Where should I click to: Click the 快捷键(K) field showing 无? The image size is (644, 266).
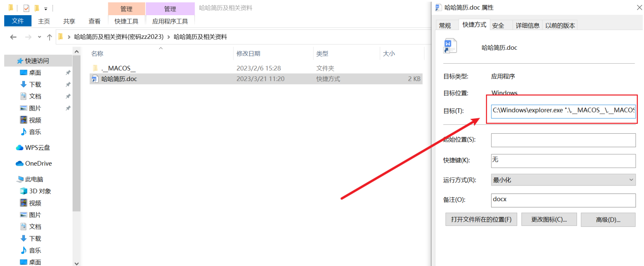pyautogui.click(x=563, y=161)
